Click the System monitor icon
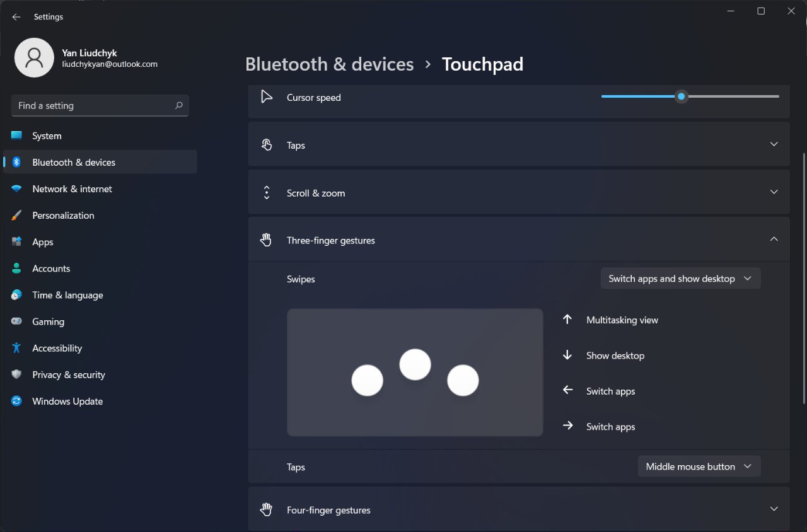This screenshot has height=532, width=807. tap(16, 136)
